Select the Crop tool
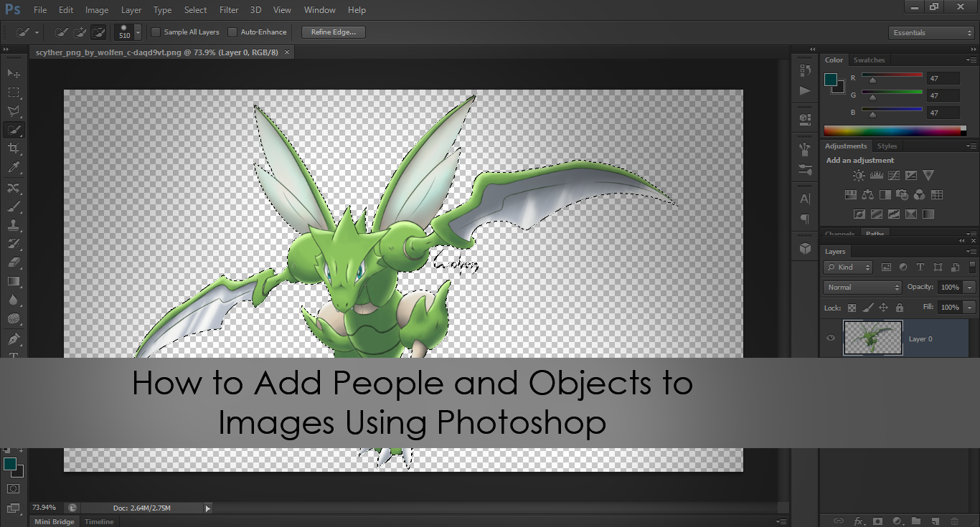 tap(14, 148)
